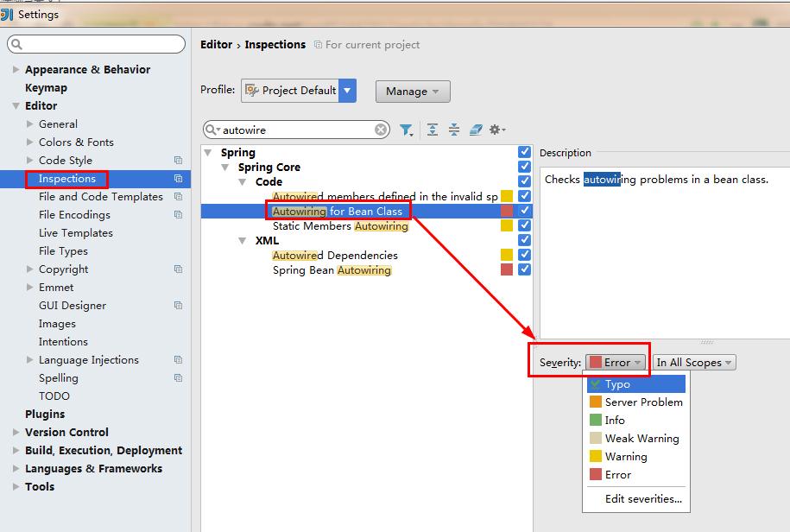
Task: Click the reset to empty eraser icon
Action: click(476, 130)
